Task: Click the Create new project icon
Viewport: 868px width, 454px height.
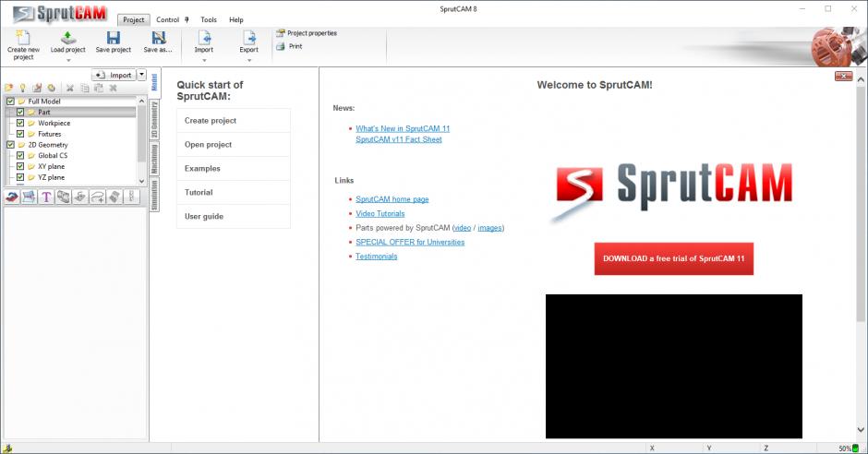Action: (x=23, y=38)
